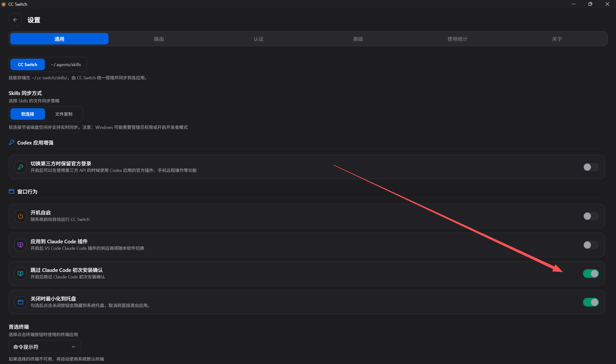Click the window icon beside 窗口行为
Image resolution: width=616 pixels, height=364 pixels.
pos(12,192)
